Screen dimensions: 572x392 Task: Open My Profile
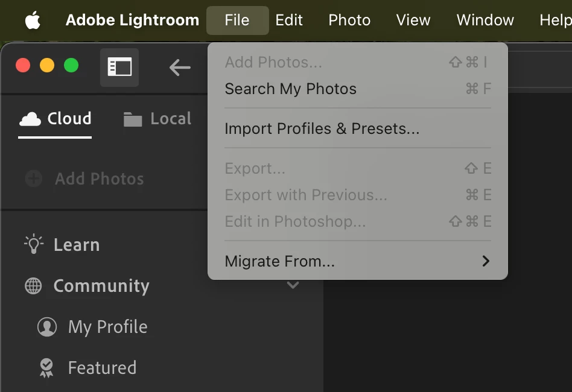(93, 327)
